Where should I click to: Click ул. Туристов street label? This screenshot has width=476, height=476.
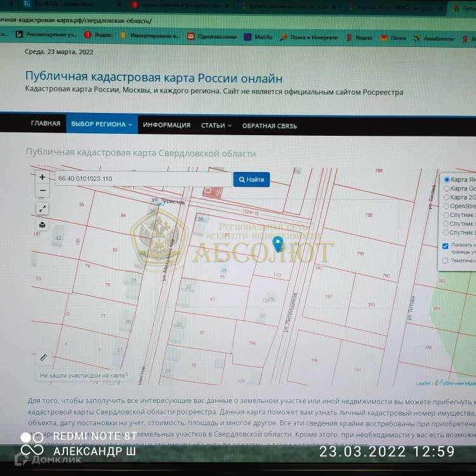coord(168,201)
